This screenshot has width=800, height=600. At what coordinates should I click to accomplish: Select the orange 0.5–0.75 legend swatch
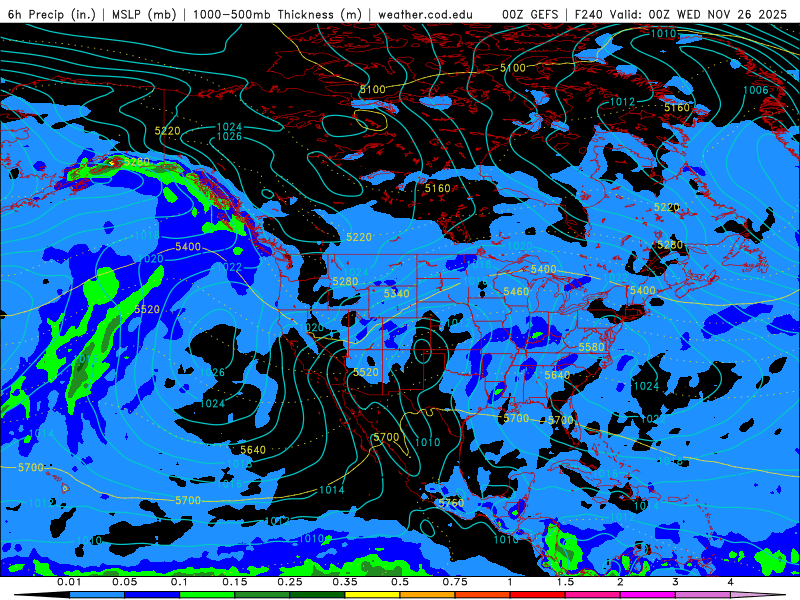coord(428,595)
